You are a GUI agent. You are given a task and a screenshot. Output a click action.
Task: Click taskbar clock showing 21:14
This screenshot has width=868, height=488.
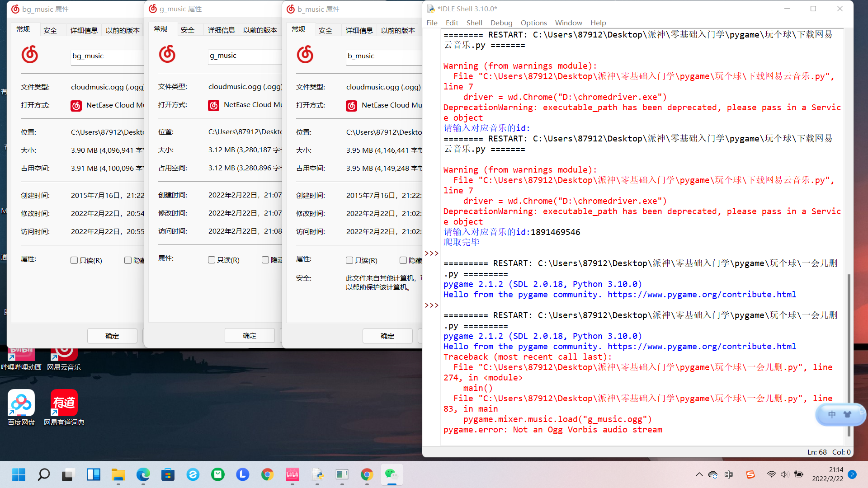827,474
